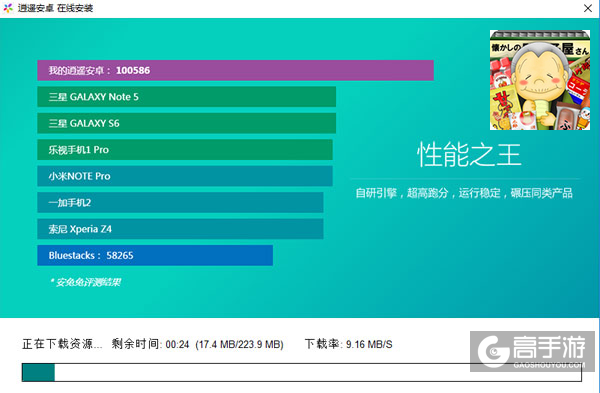Viewport: 600px width, 393px height.
Task: Select the 一加手机2 bar
Action: [180, 202]
